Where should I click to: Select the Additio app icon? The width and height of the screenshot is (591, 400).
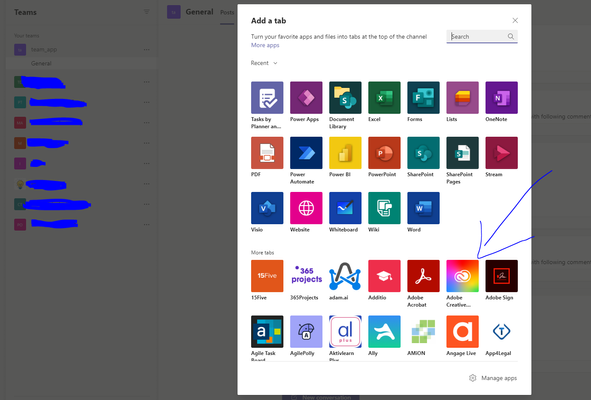[384, 276]
